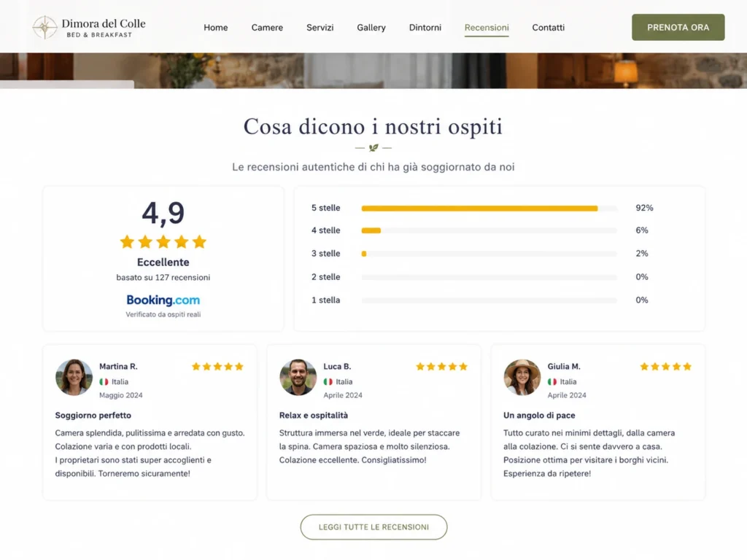Viewport: 747px width, 560px height.
Task: Click the 5 stelle rating bar
Action: click(489, 208)
